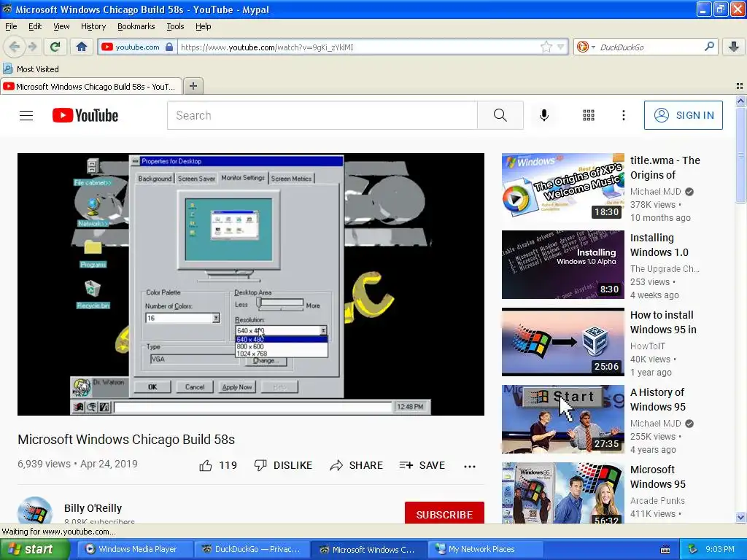Expand the DuckDuckGo search engine dropdown
The height and width of the screenshot is (560, 747).
click(593, 47)
